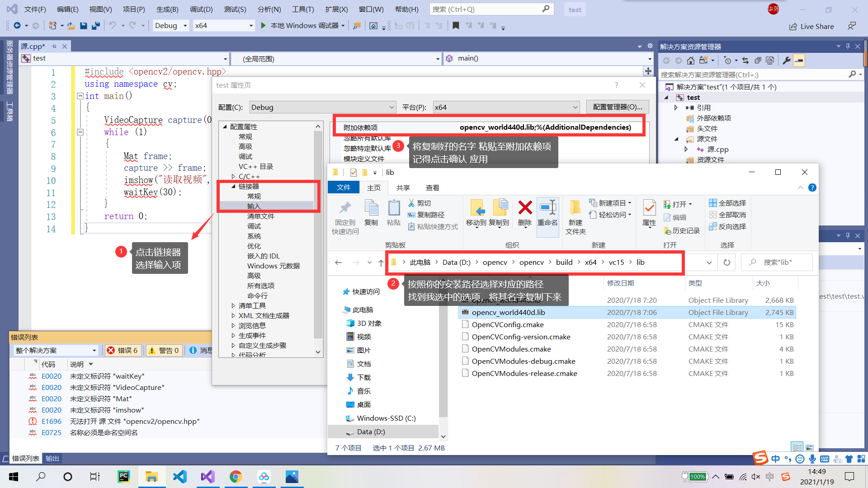Click the Copy icon in Explorer ribbon
The image size is (868, 488).
pos(371,213)
